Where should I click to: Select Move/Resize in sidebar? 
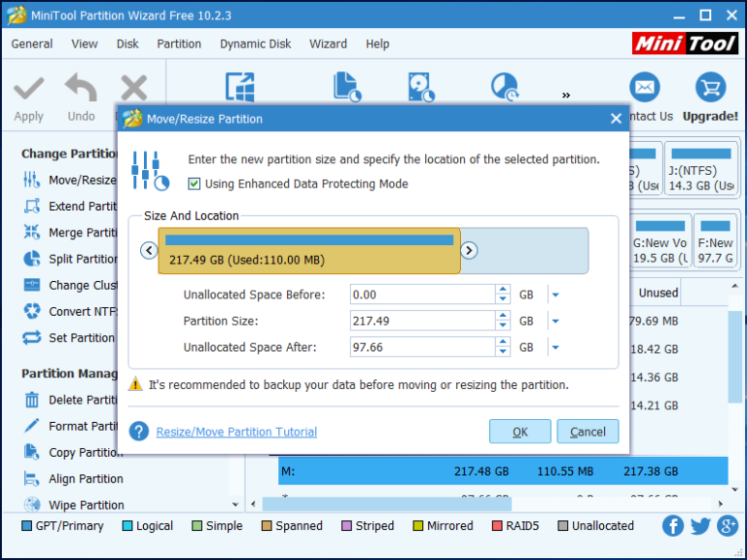coord(70,180)
